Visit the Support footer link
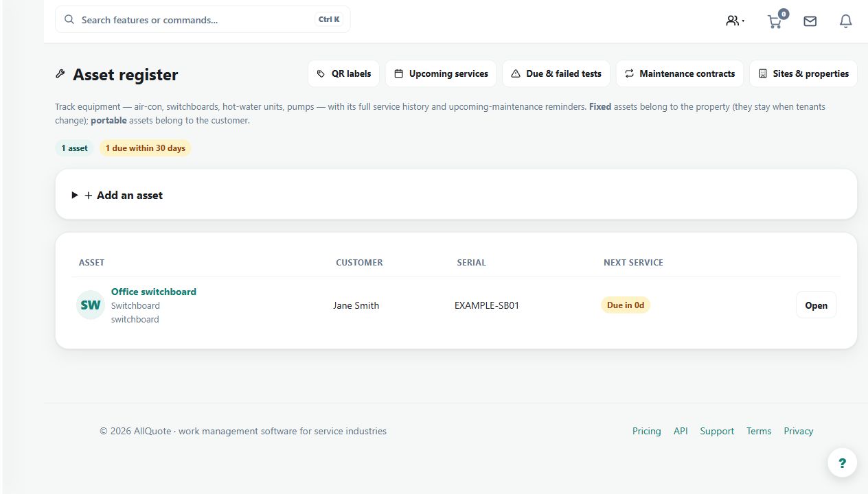Screen dimensions: 868x494 [717, 431]
